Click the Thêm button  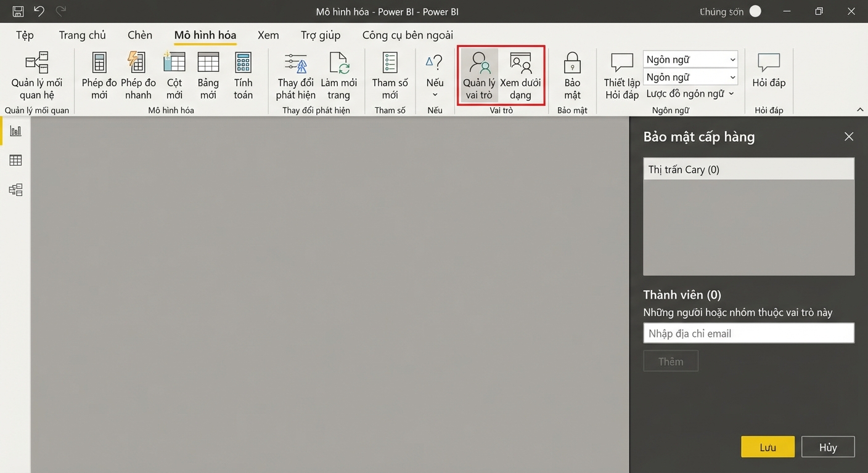coord(671,362)
